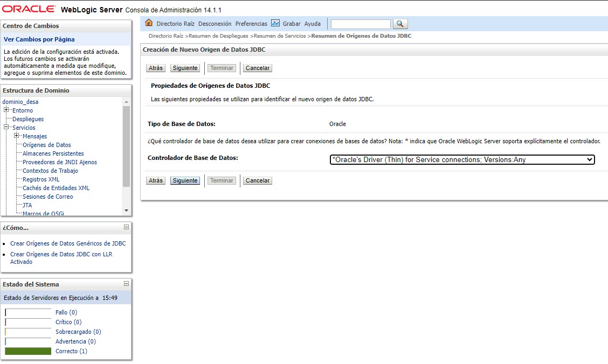Click domain tree scrollbar down arrow
Viewport: 608px width, 364px height.
coord(126,211)
